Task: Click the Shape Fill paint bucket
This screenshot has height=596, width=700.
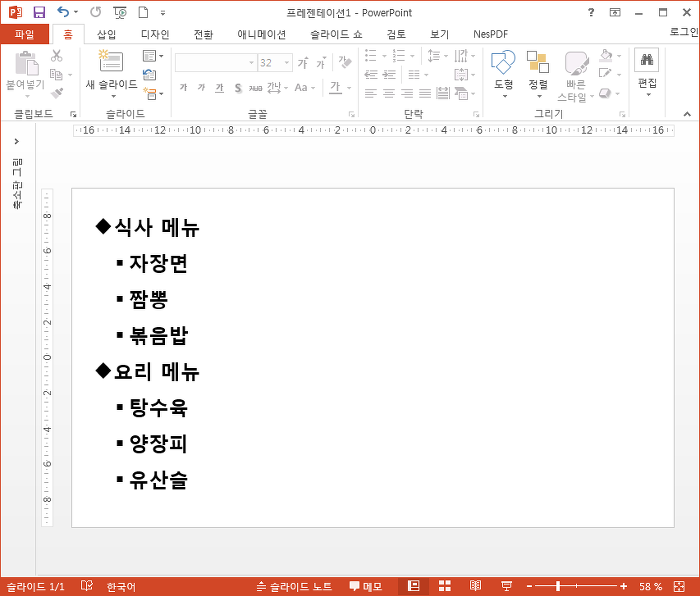Action: [x=606, y=55]
